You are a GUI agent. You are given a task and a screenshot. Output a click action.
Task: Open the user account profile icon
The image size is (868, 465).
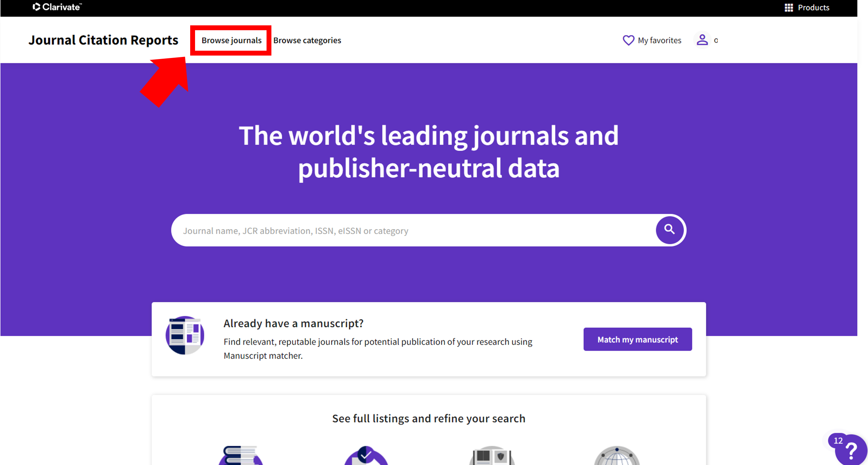pyautogui.click(x=702, y=40)
